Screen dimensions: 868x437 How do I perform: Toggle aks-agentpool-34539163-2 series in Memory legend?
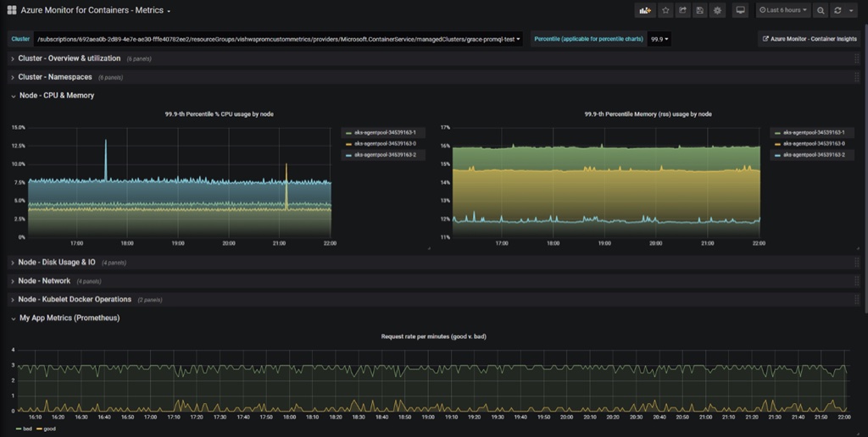(813, 155)
